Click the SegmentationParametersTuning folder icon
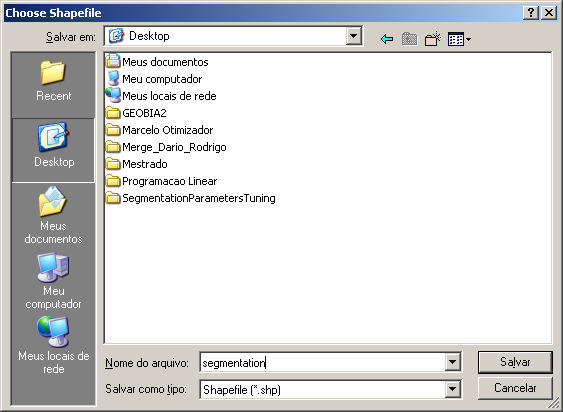The image size is (563, 412). [113, 198]
